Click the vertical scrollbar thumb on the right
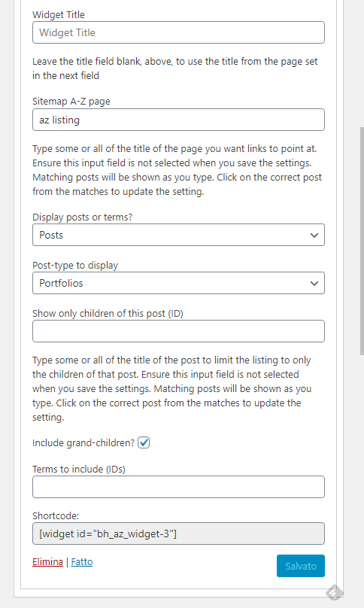Screen dimensions: 364x608 tap(362, 240)
